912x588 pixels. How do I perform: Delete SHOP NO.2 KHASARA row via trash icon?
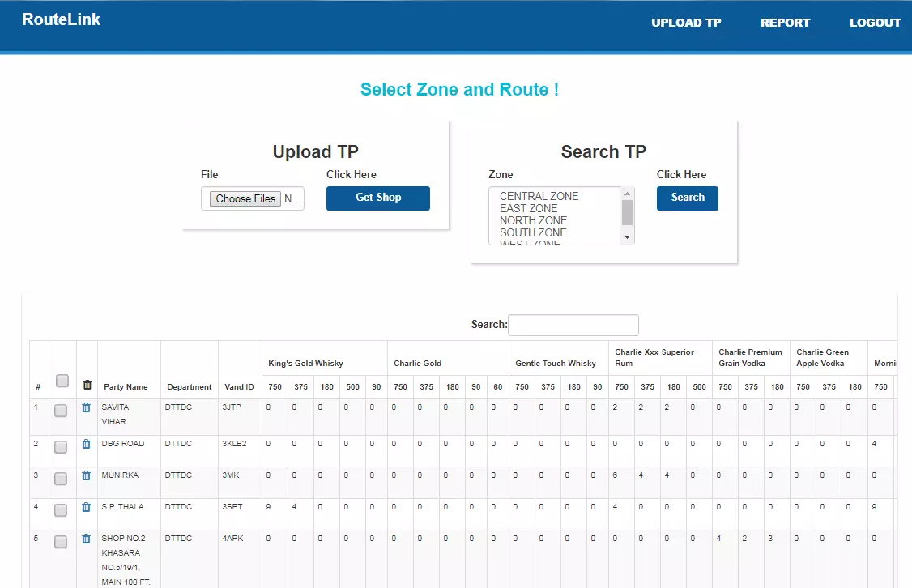tap(87, 539)
